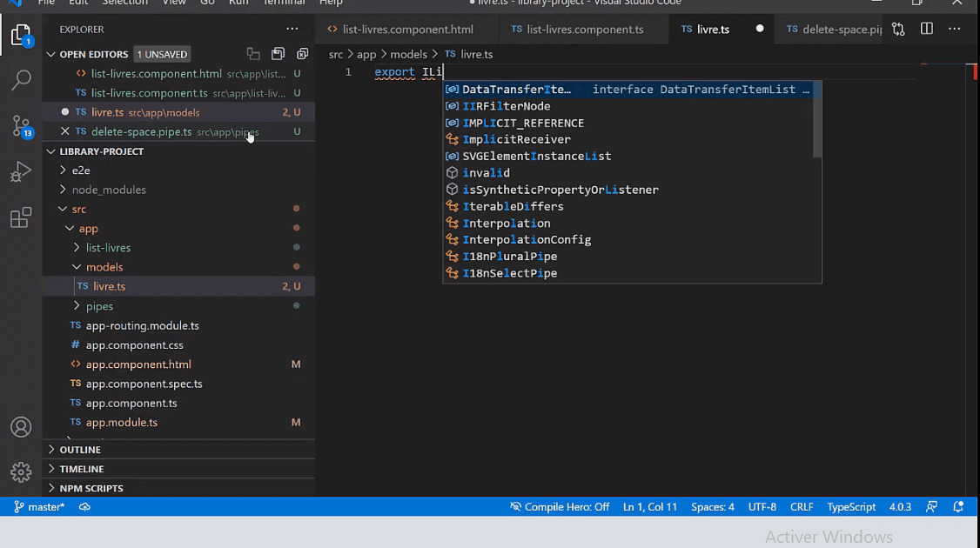
Task: Open the Extensions view
Action: click(x=20, y=217)
